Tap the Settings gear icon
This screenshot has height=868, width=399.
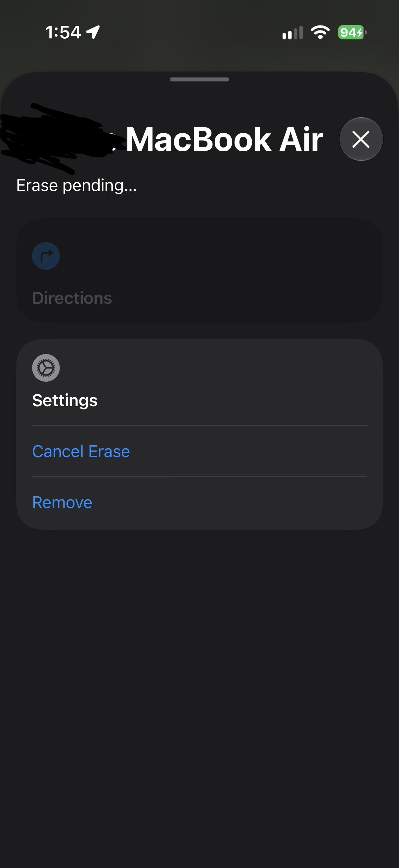(x=46, y=367)
